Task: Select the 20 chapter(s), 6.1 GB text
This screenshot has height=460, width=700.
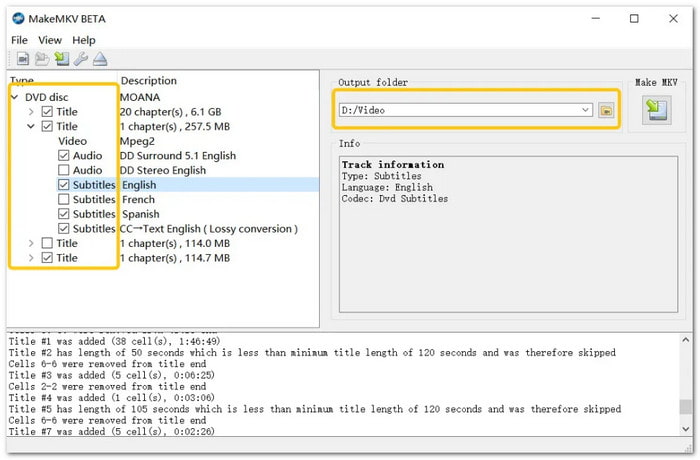Action: [171, 112]
